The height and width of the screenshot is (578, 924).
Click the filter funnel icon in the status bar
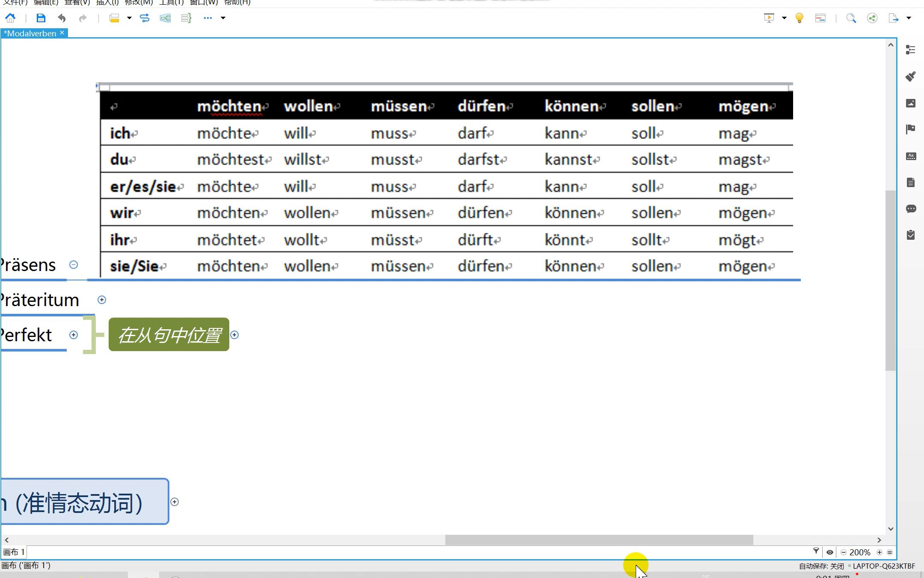(x=816, y=551)
